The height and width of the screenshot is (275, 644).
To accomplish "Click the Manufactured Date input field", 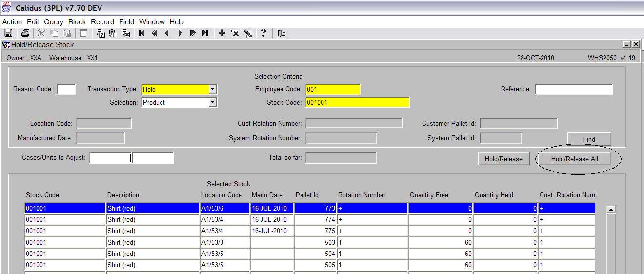I will pyautogui.click(x=101, y=138).
